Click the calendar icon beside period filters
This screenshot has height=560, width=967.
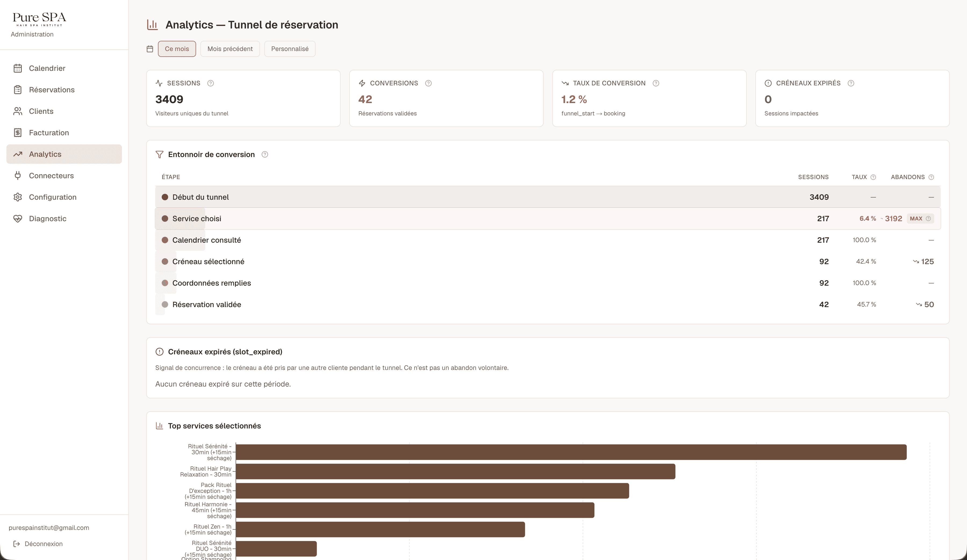pos(150,49)
